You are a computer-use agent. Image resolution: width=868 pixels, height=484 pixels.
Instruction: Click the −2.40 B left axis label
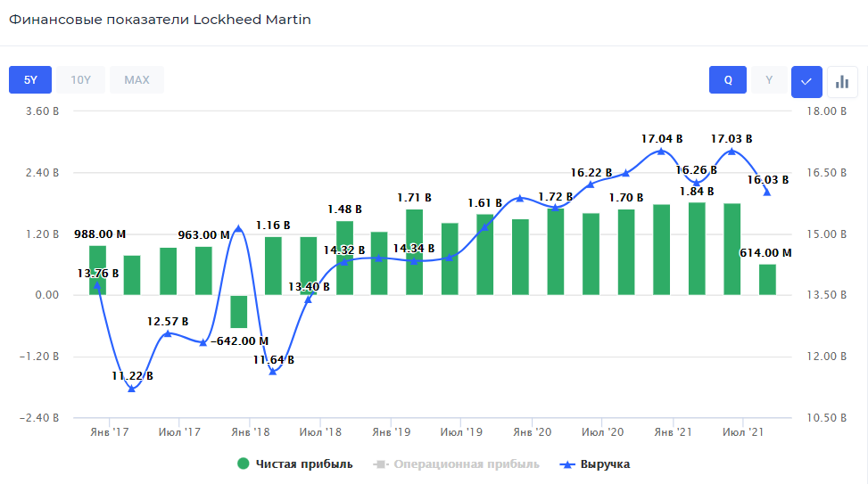[x=38, y=418]
